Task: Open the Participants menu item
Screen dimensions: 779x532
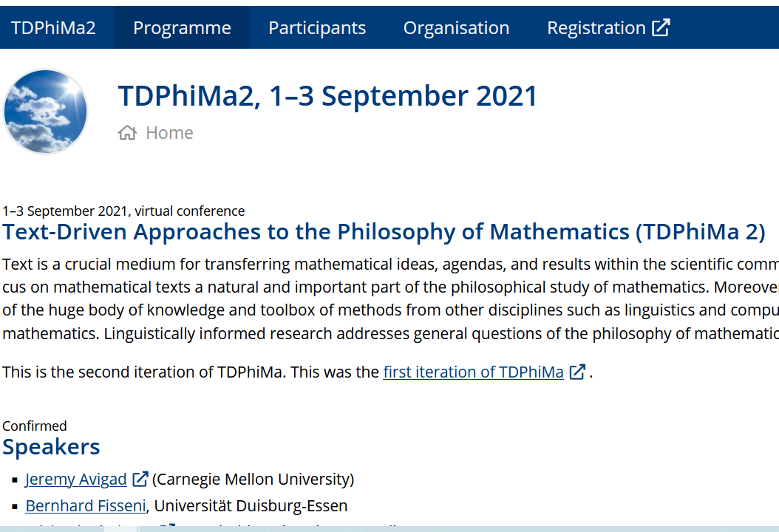Action: [317, 28]
